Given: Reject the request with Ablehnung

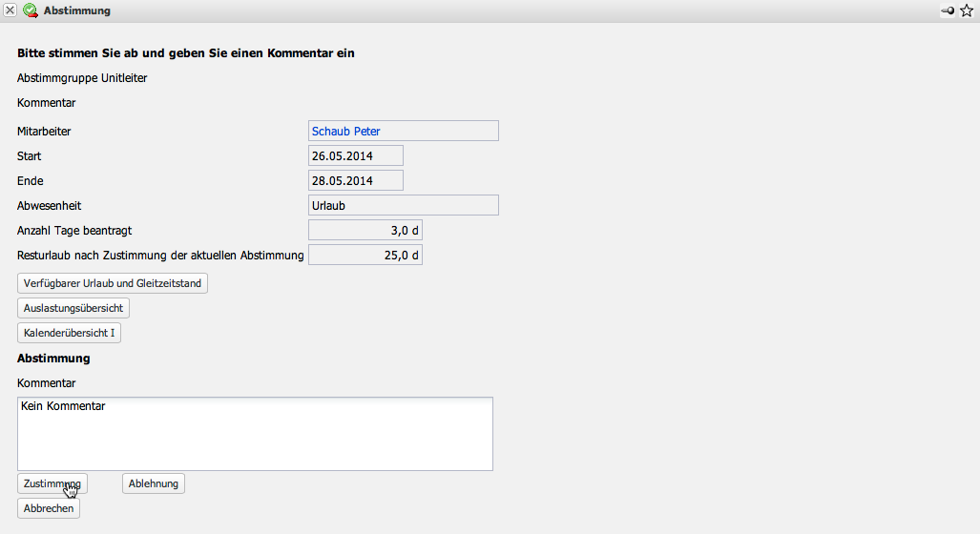Looking at the screenshot, I should click(154, 483).
